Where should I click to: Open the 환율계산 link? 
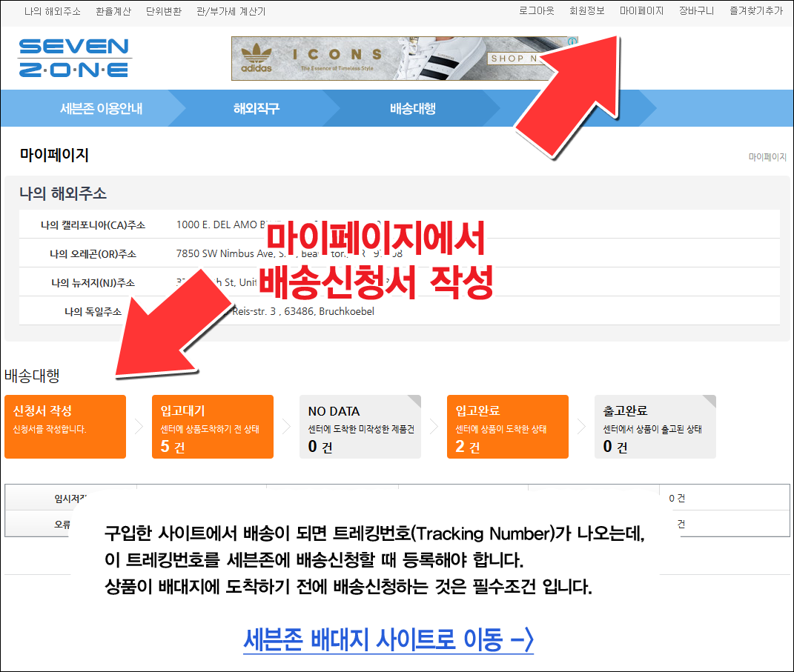tap(113, 11)
